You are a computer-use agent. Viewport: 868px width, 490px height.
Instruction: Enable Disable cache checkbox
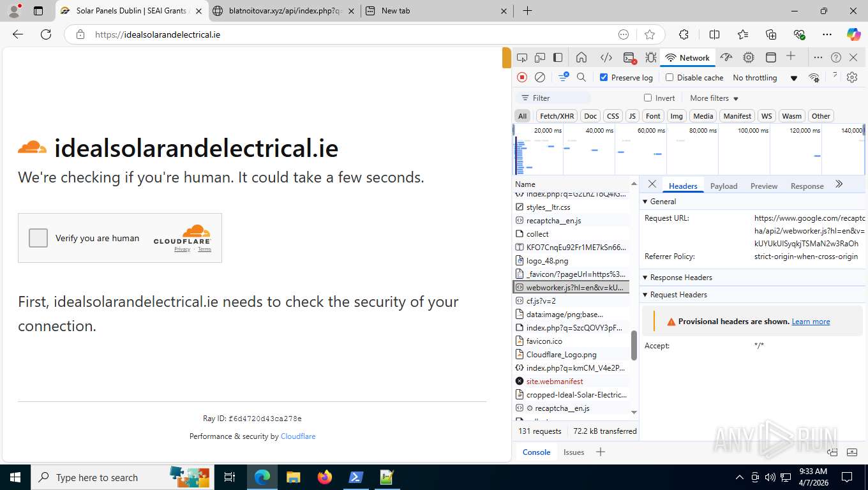coord(670,77)
